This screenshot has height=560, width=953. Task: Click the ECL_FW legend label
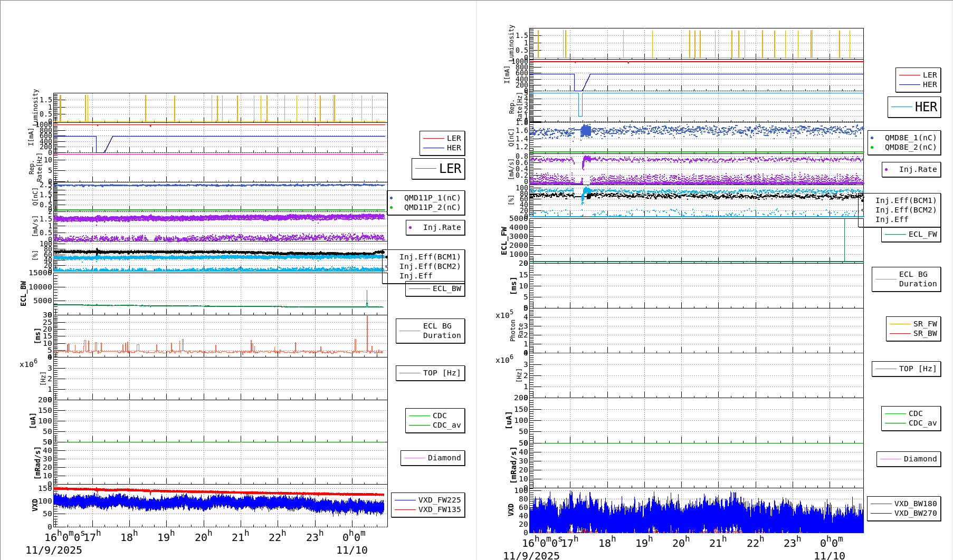click(x=922, y=234)
